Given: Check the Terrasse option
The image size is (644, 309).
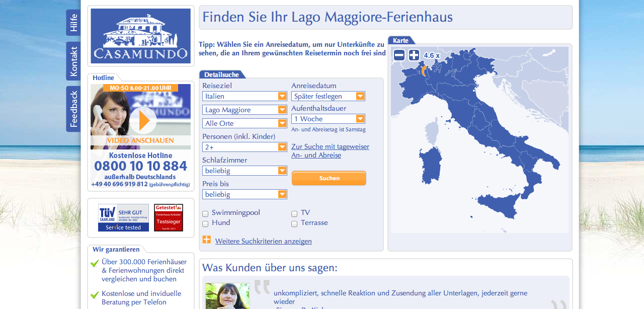Looking at the screenshot, I should [x=294, y=223].
